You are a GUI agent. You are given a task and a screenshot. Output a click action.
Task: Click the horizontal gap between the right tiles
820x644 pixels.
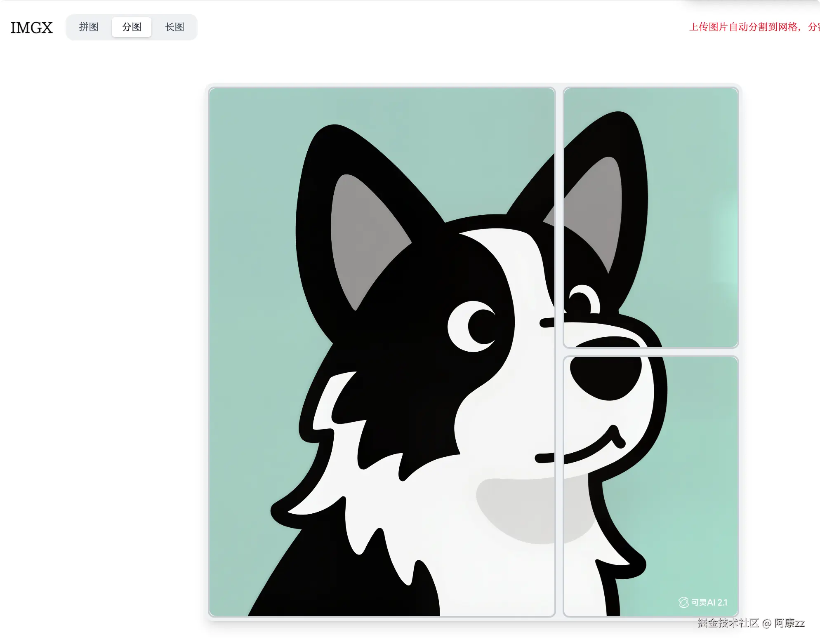(x=651, y=352)
